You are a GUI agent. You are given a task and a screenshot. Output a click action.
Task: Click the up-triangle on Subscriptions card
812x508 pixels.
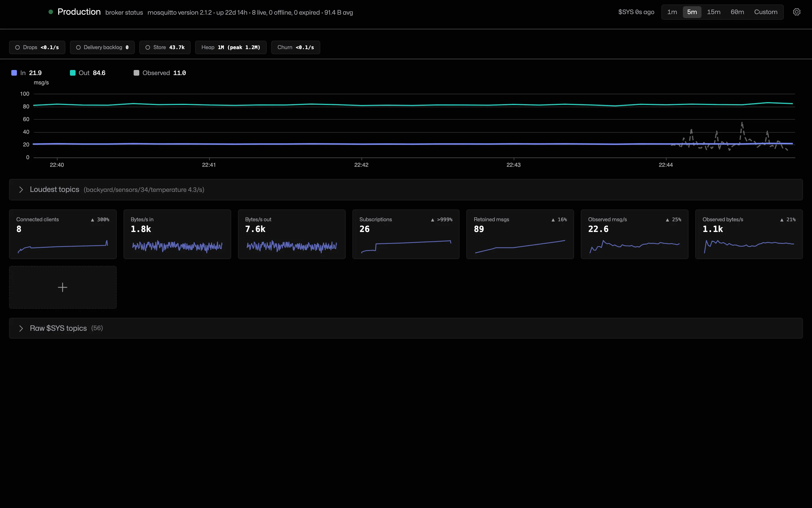[x=433, y=220]
